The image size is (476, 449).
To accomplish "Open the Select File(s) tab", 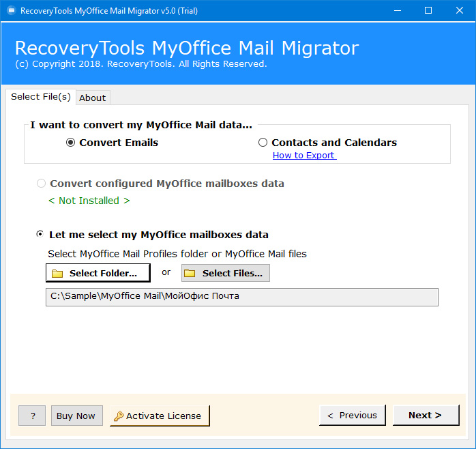I will point(41,97).
